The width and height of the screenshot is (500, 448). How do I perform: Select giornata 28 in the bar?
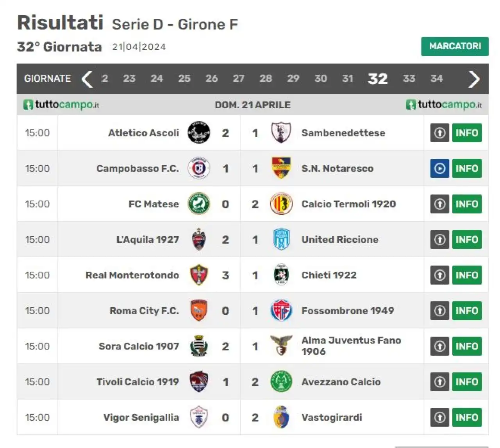tap(266, 79)
